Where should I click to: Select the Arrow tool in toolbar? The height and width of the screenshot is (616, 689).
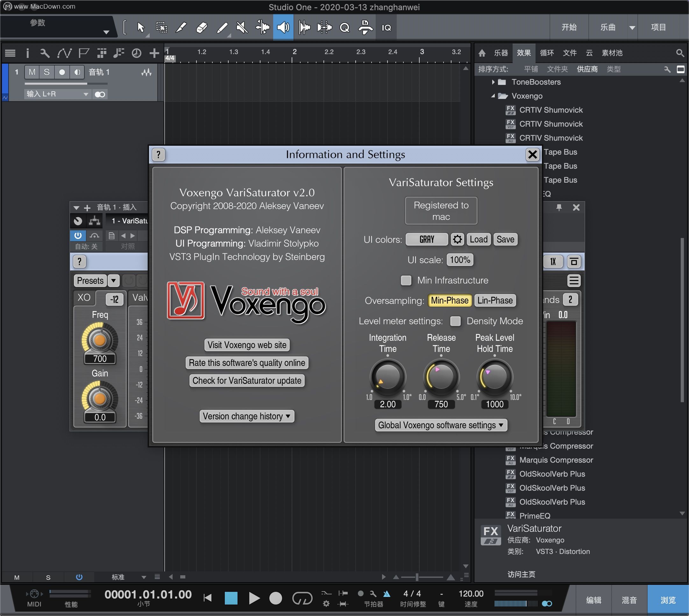141,27
